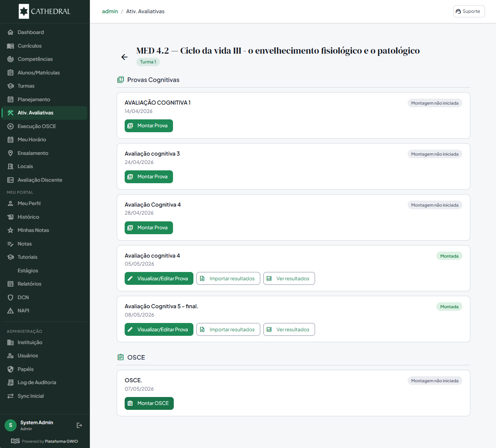
Task: Open the Turmas menu item
Action: [45, 86]
